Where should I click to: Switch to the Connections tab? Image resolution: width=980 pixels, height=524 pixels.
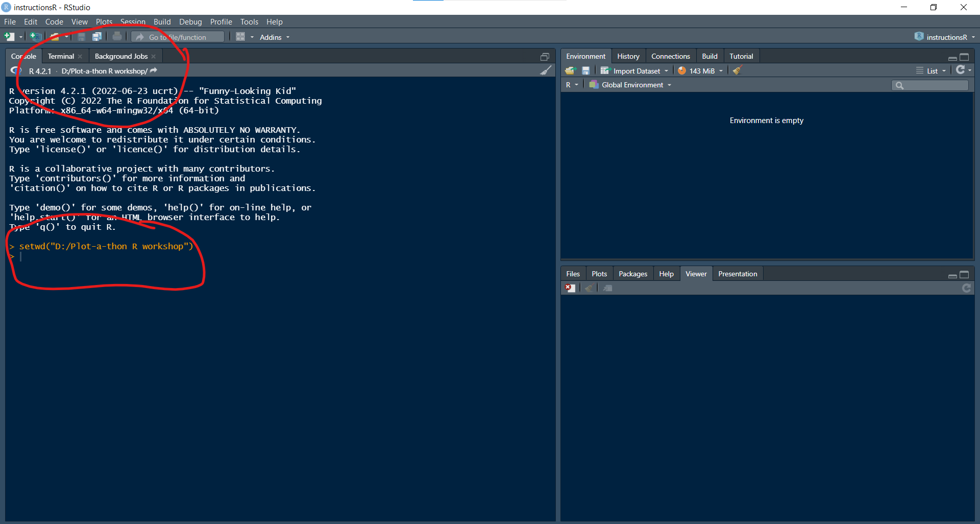click(x=671, y=56)
